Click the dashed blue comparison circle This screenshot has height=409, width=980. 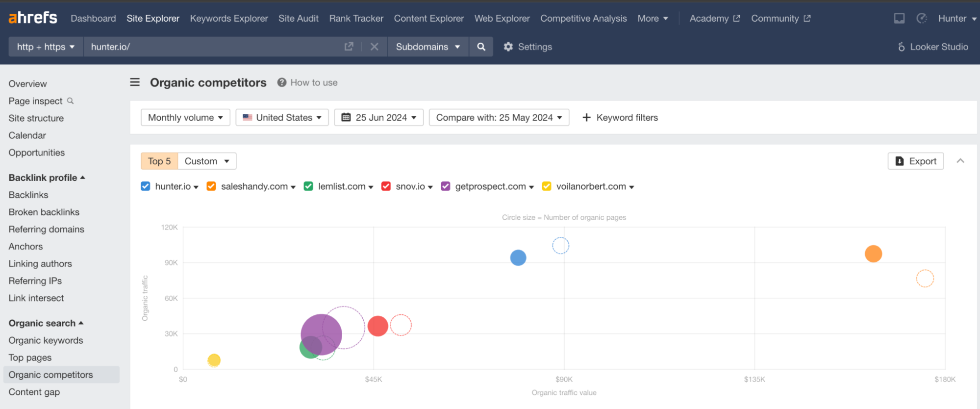click(x=560, y=246)
